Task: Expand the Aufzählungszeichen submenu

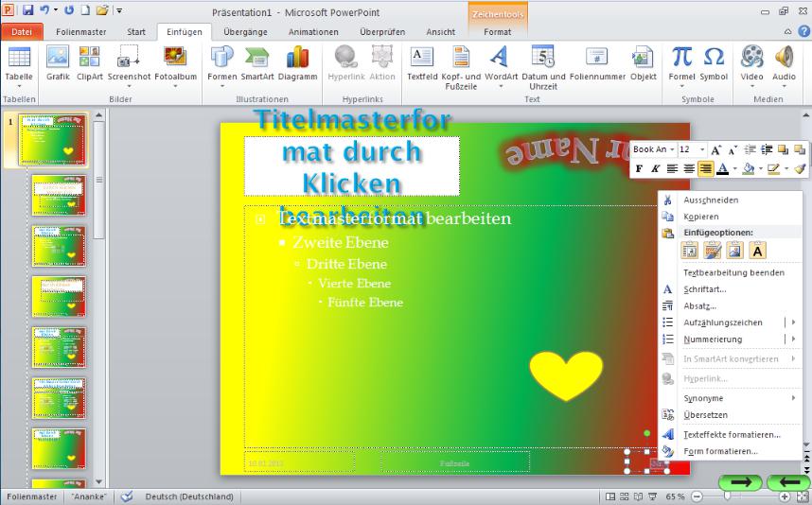Action: coord(793,322)
